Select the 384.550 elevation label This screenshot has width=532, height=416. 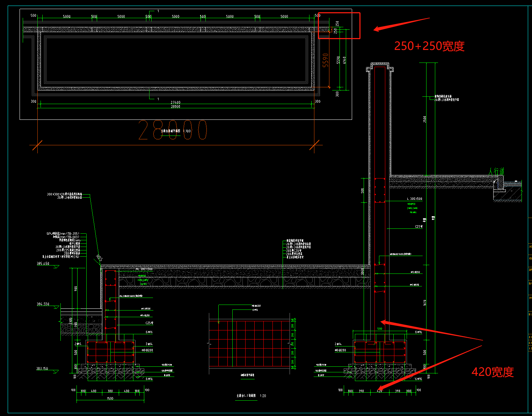tap(43, 304)
